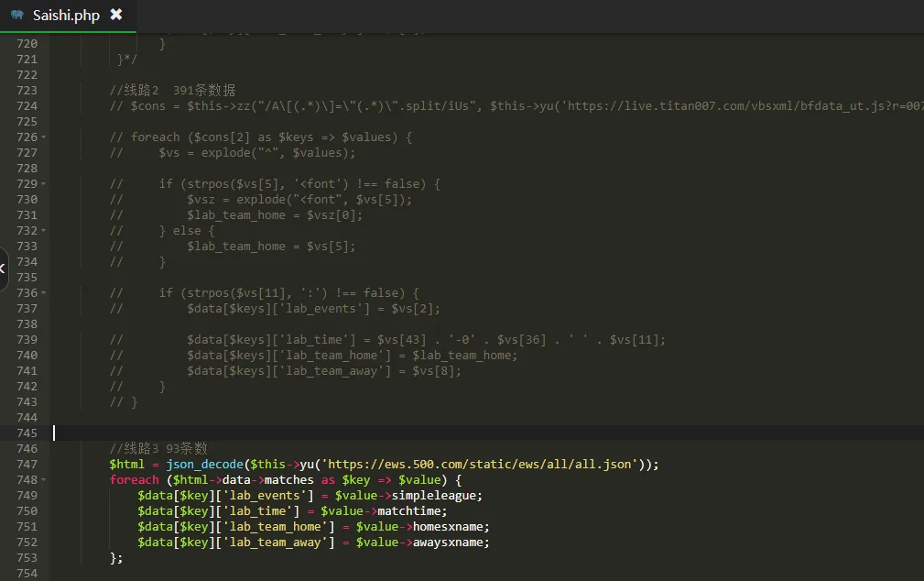Click the commented "} else {" on line 732

pos(187,231)
